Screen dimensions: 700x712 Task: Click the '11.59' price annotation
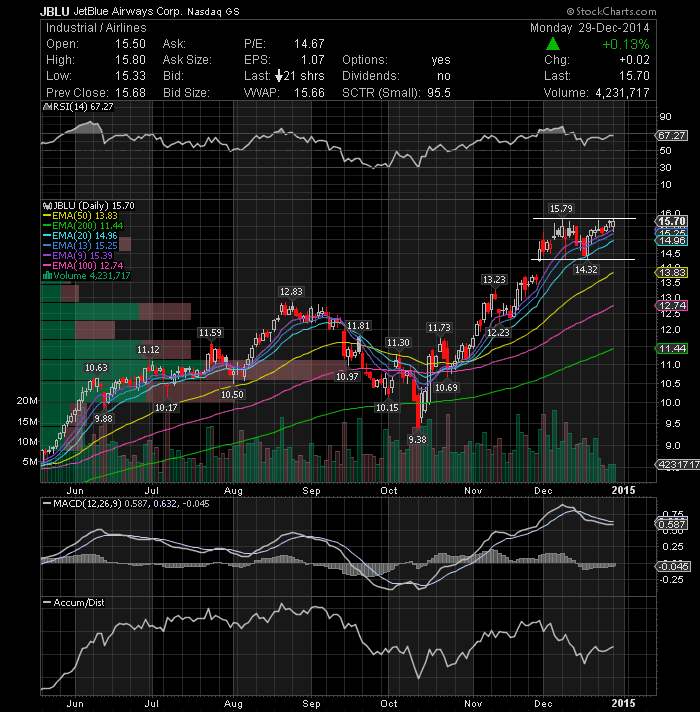(x=210, y=333)
